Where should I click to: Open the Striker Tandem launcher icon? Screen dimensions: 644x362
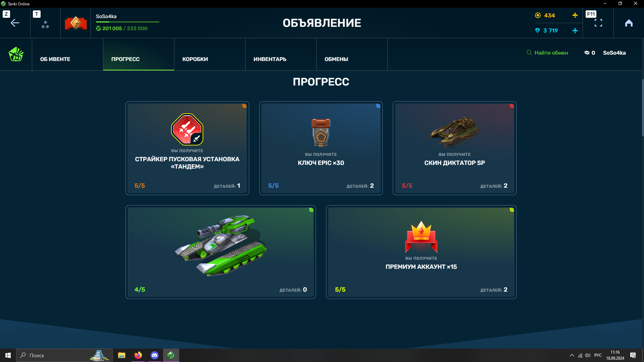(x=187, y=129)
